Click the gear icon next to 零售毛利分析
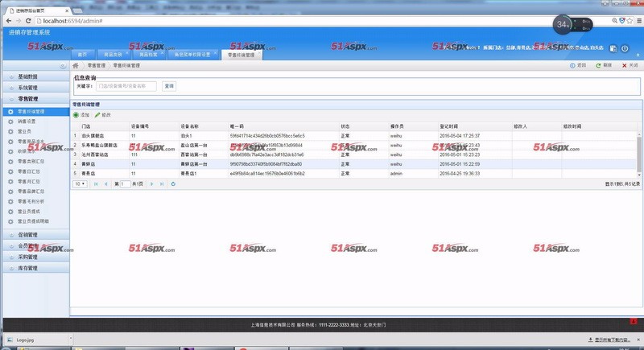This screenshot has height=350, width=644. point(10,201)
